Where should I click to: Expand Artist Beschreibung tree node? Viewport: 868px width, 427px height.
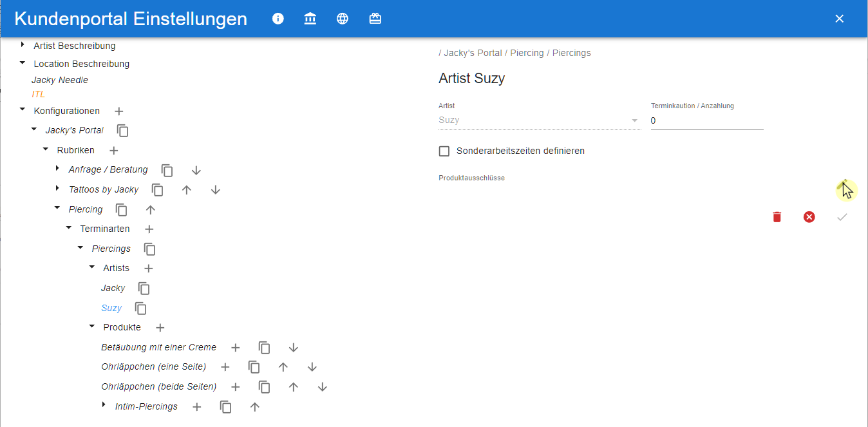(23, 45)
